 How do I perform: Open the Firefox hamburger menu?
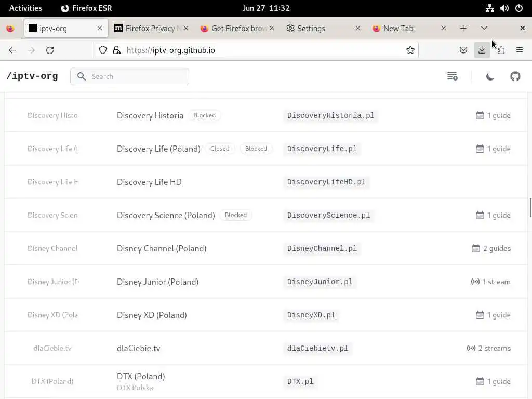(520, 50)
